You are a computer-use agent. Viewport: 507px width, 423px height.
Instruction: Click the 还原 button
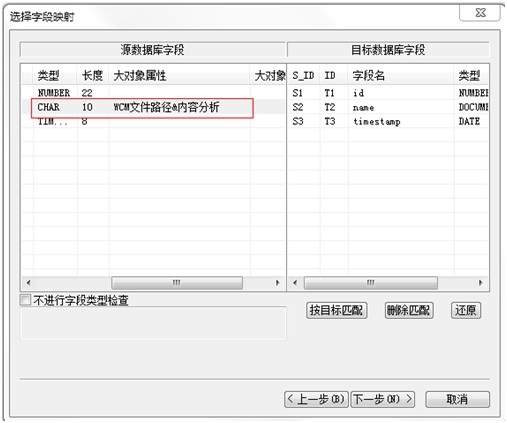465,310
